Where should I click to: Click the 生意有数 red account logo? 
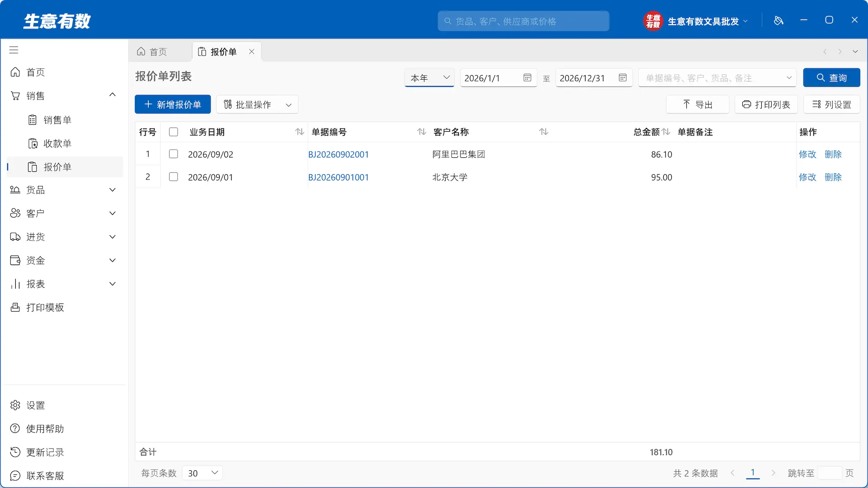point(652,21)
